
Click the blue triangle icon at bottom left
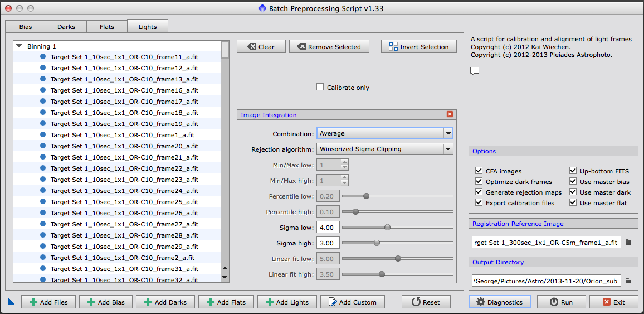(x=11, y=302)
